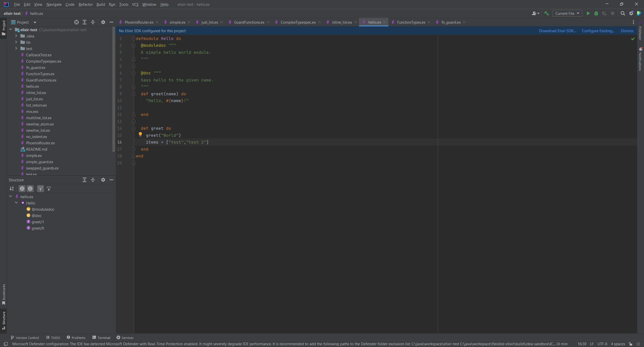The width and height of the screenshot is (644, 347).
Task: Dismiss the SDK warning banner
Action: (x=627, y=31)
